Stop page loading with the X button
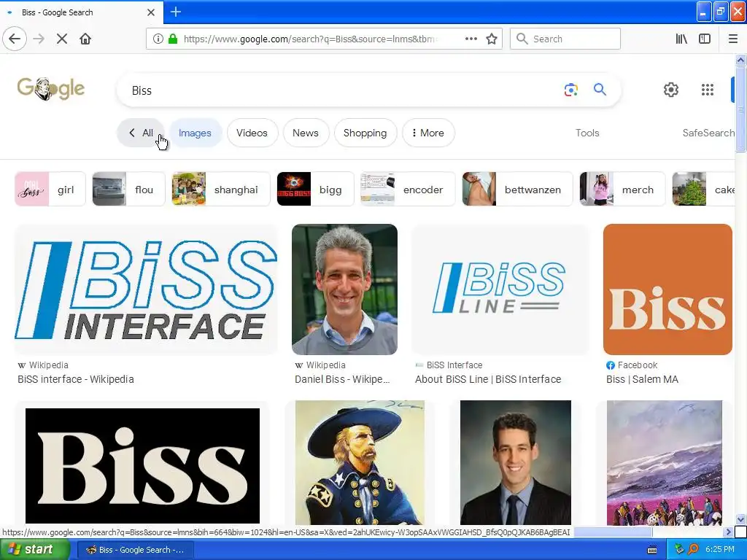The image size is (747, 560). (x=62, y=39)
